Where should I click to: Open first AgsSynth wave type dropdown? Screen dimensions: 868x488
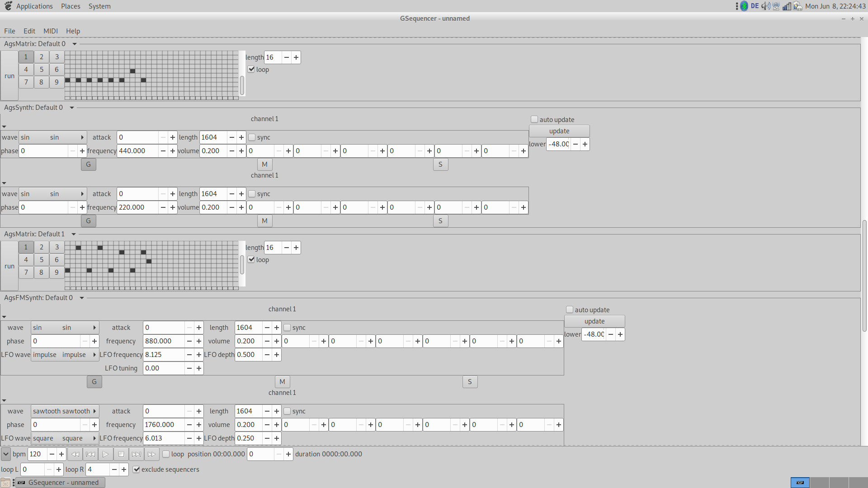click(53, 137)
